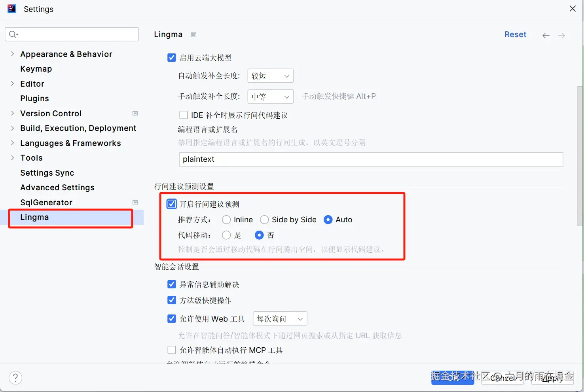584x392 pixels.
Task: Click the 手动触发快捷键 Alt+P hint text
Action: pyautogui.click(x=339, y=96)
